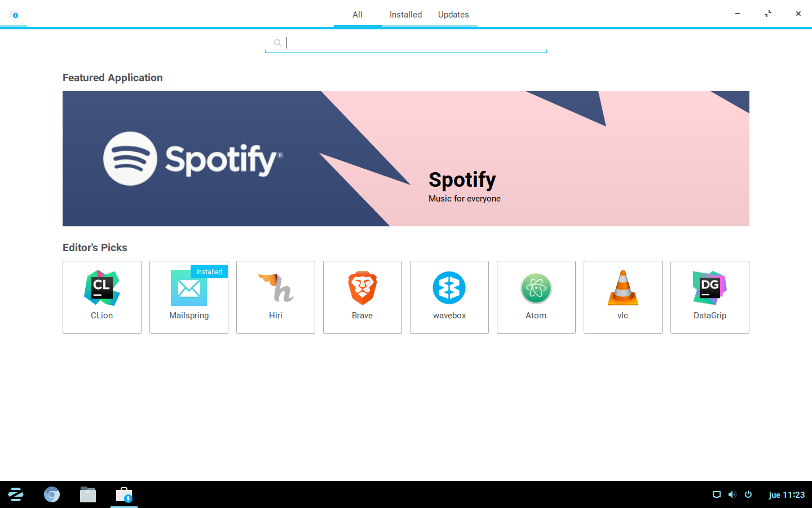Open the vlc traffic cone icon
This screenshot has height=508, width=812.
click(623, 288)
